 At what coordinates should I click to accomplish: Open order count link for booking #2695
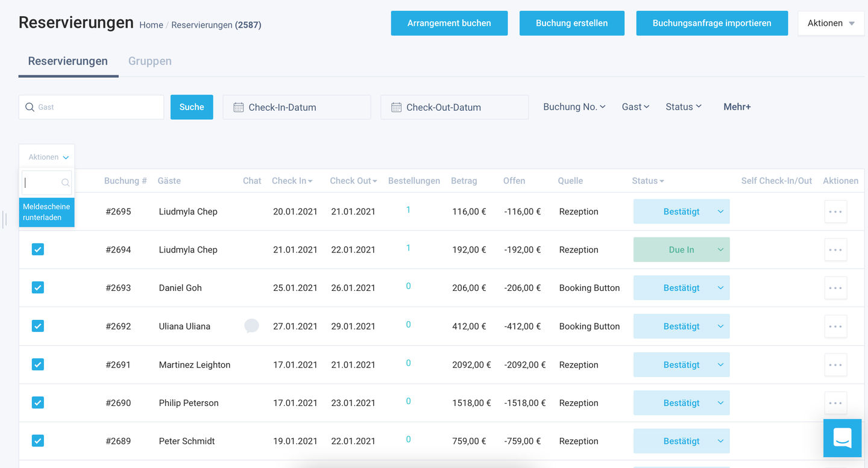coord(408,210)
